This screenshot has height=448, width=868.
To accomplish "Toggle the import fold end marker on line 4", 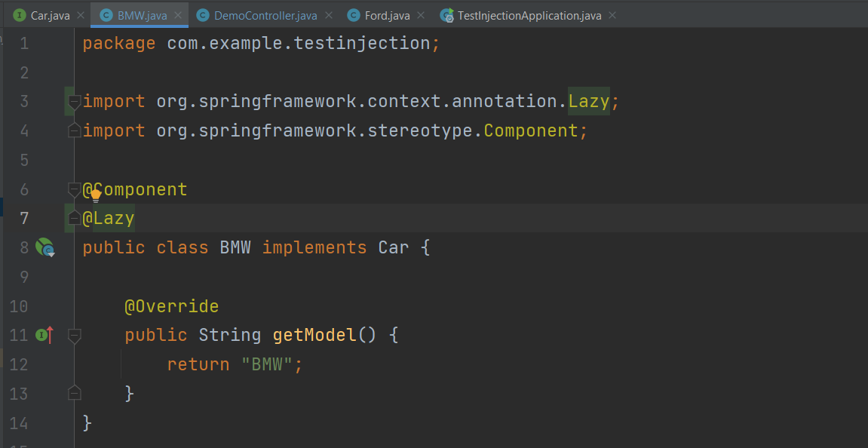I will coord(74,130).
